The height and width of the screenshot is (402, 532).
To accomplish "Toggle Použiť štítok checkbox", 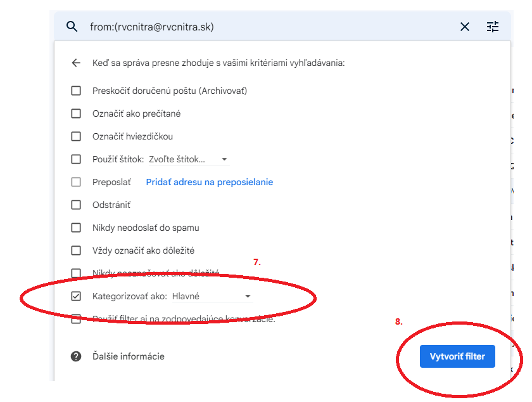I will click(x=76, y=159).
